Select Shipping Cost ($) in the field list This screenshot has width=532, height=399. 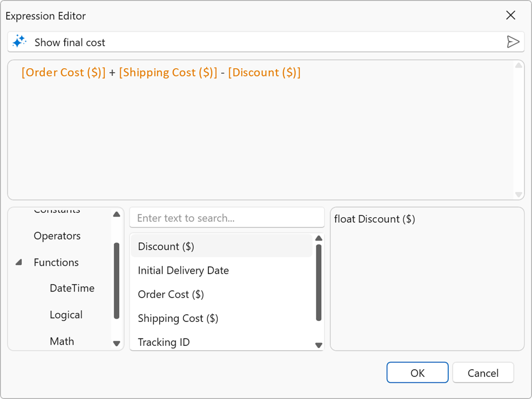click(222, 318)
